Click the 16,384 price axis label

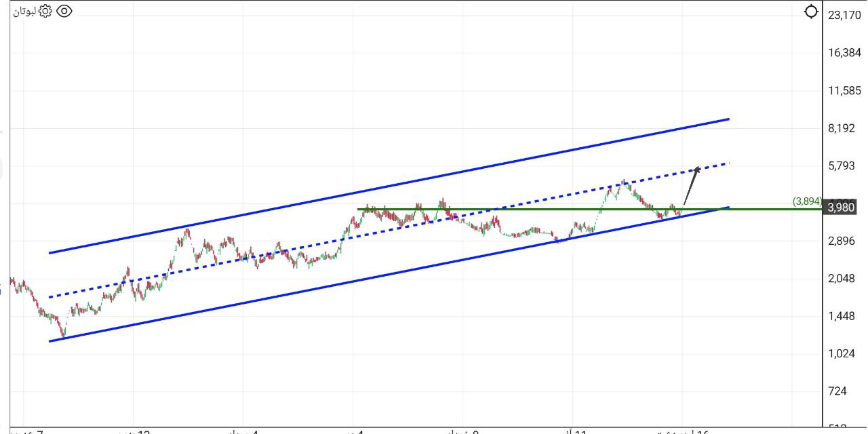[x=844, y=53]
